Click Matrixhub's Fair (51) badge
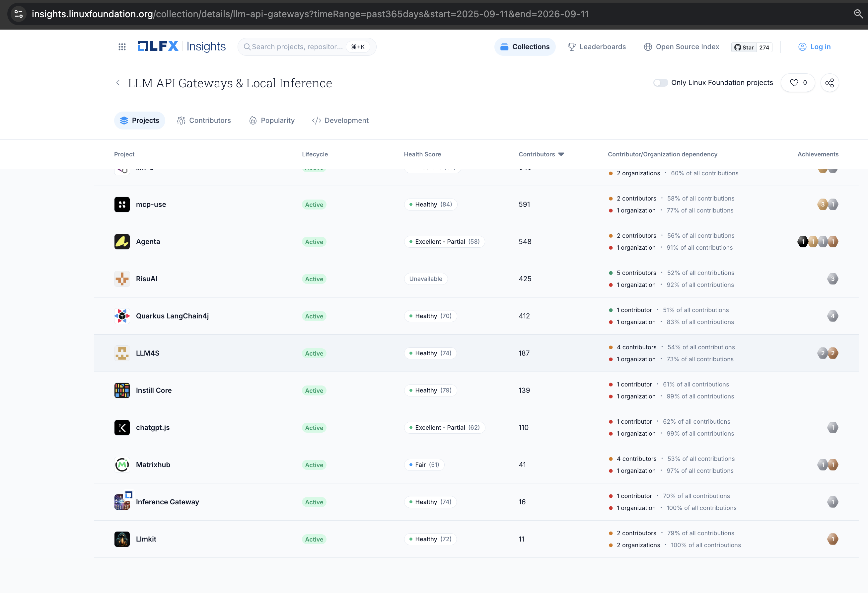The image size is (868, 593). (x=424, y=465)
